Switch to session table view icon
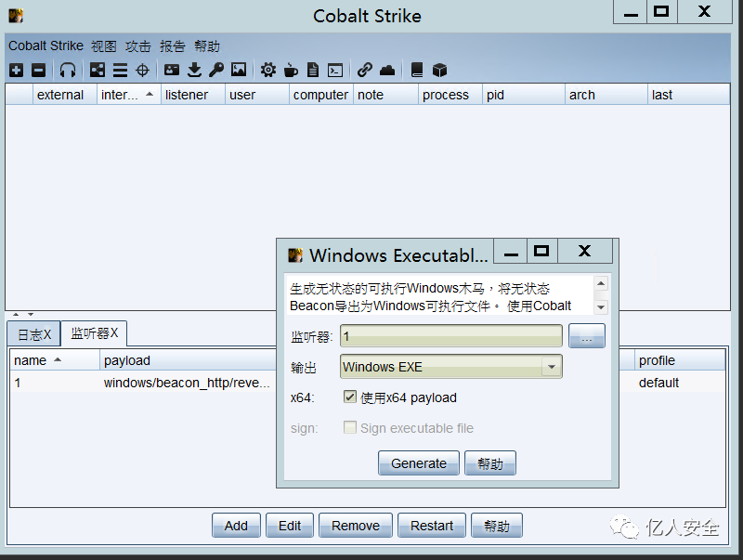743x560 pixels. (120, 71)
